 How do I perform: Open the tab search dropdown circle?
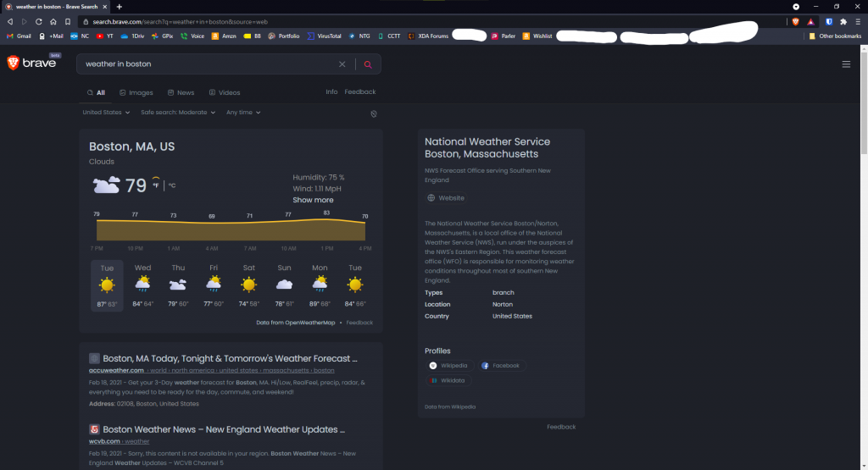point(796,7)
